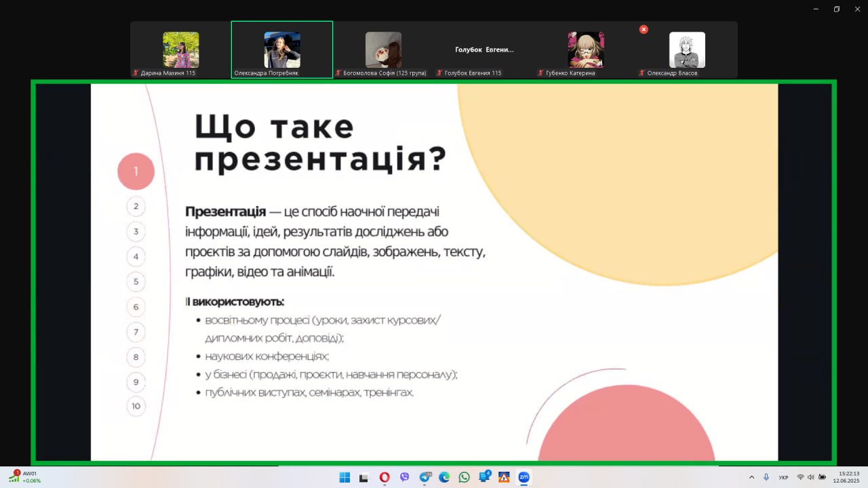
Task: Go to slide marker 7
Action: tap(136, 331)
